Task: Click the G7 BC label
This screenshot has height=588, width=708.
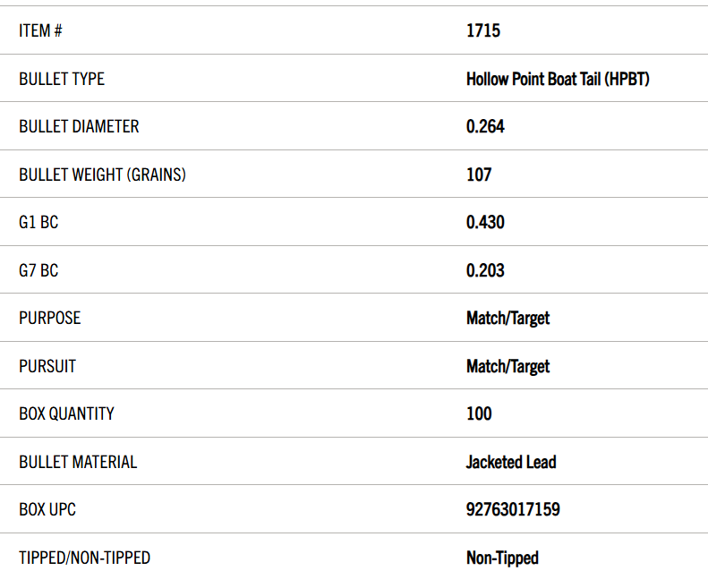Action: [38, 270]
